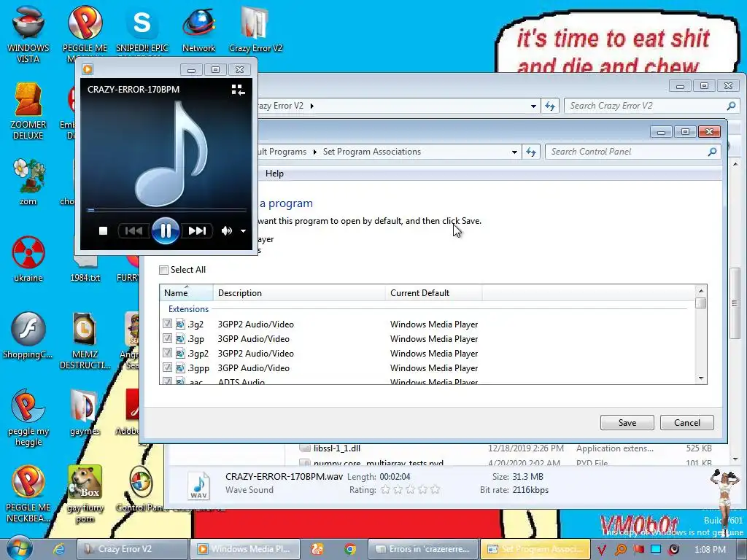Screen dimensions: 747x560
Task: Skip to next track in media player
Action: (x=197, y=231)
